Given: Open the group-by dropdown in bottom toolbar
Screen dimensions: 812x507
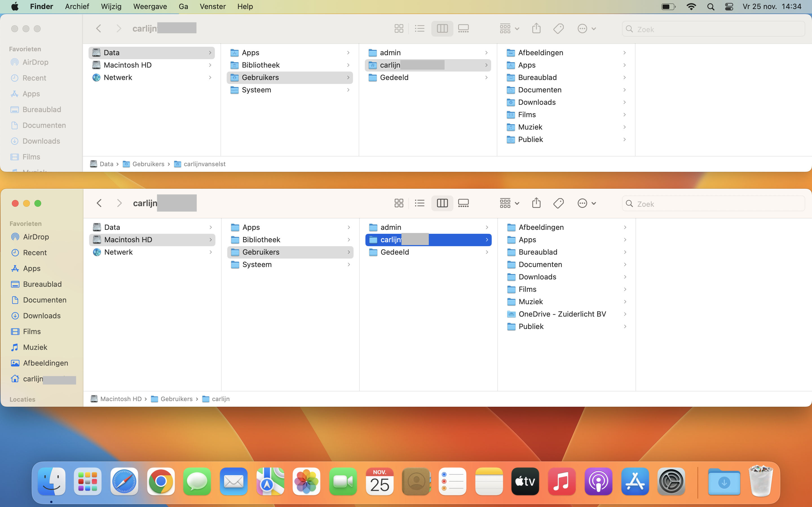Looking at the screenshot, I should pos(509,203).
